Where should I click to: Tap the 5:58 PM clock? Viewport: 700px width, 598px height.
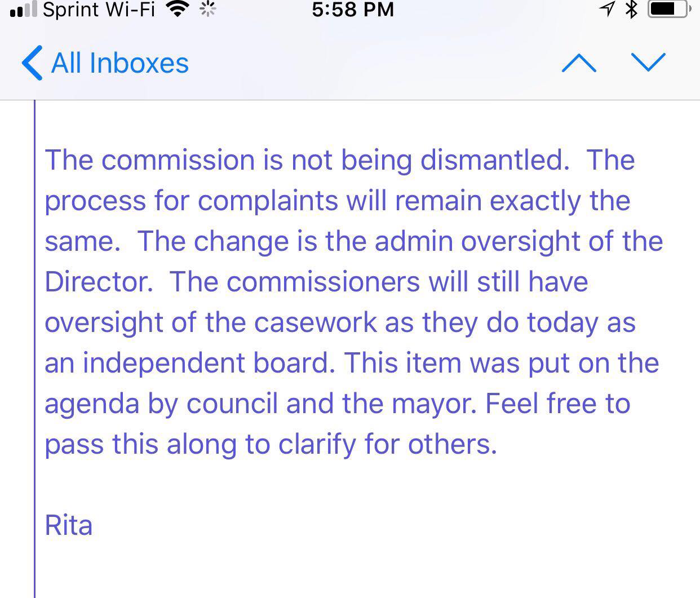tap(353, 10)
